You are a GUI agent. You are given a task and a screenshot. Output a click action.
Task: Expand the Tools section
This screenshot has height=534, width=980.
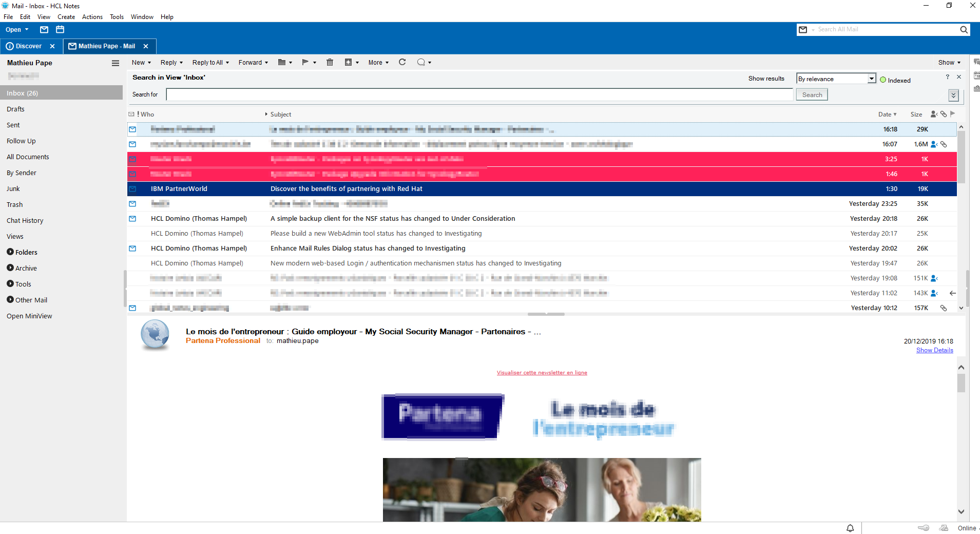tap(10, 283)
